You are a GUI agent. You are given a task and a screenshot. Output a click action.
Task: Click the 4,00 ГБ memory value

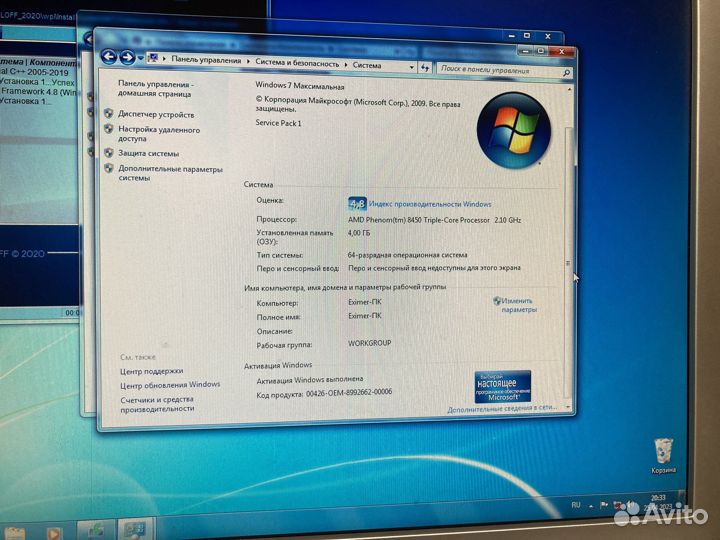359,233
